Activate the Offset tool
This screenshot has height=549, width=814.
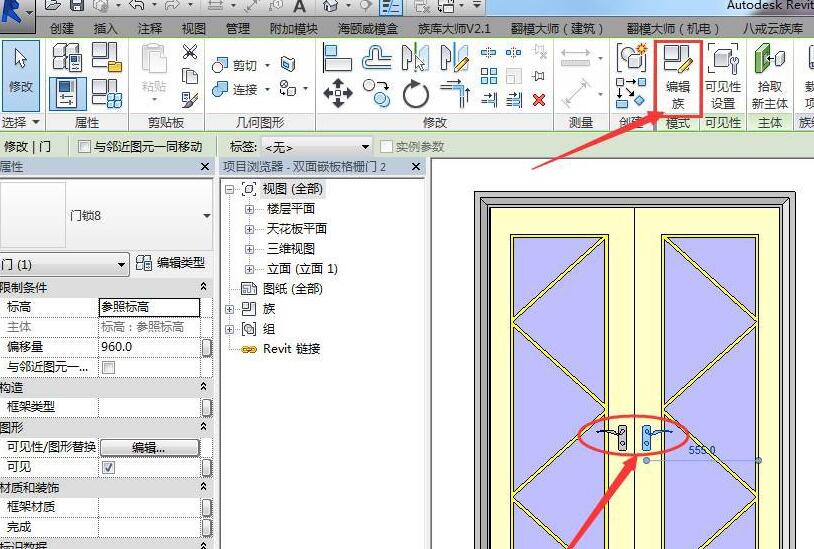(x=376, y=58)
